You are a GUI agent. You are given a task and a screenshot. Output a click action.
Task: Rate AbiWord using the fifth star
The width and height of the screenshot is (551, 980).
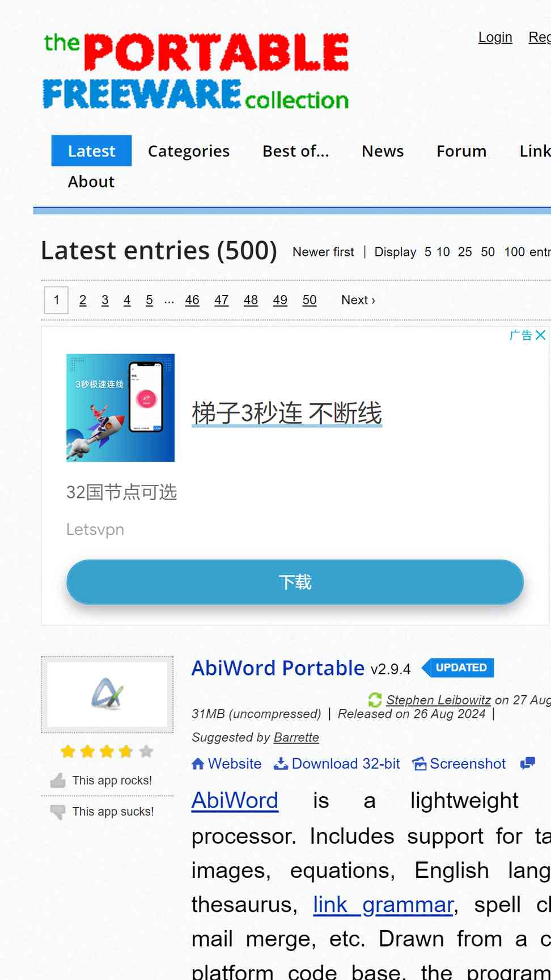(x=146, y=751)
